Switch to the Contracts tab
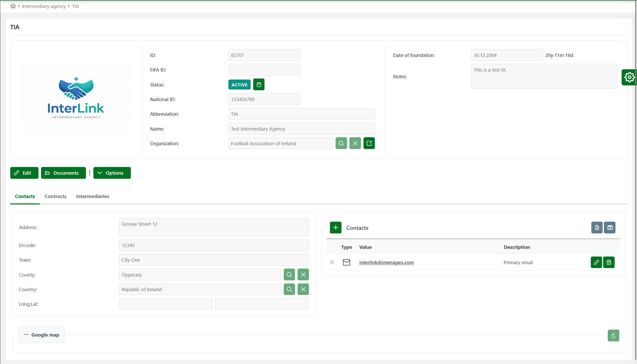The width and height of the screenshot is (637, 364). (x=55, y=196)
